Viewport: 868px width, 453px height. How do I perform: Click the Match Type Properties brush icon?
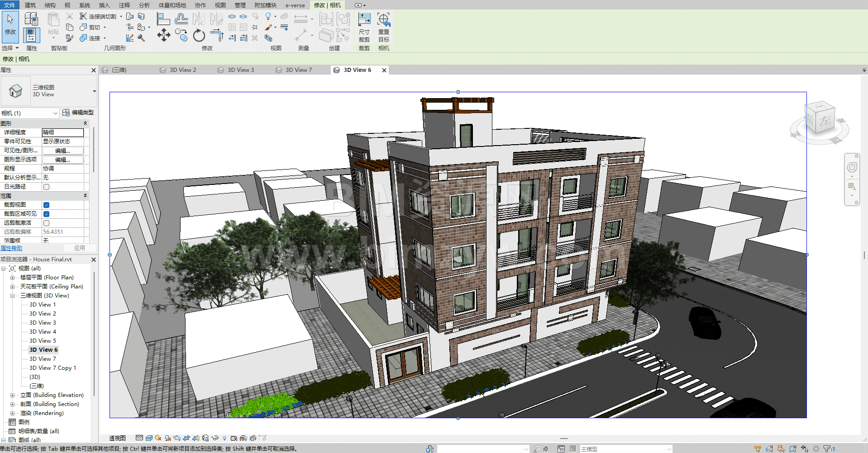70,38
